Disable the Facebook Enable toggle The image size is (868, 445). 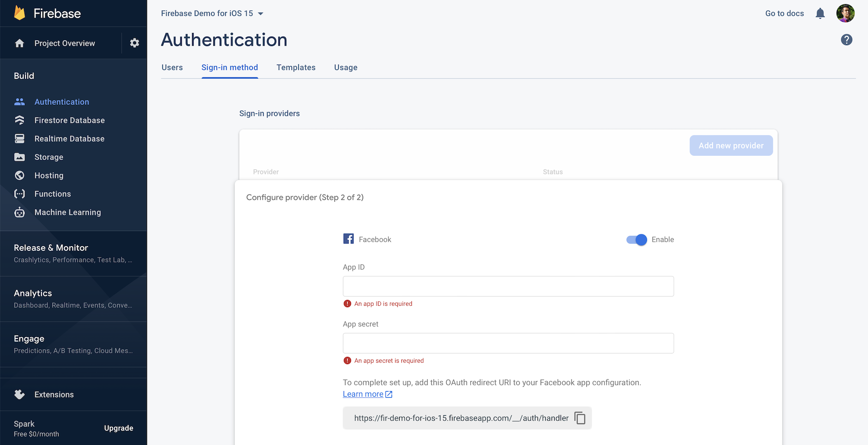pos(637,239)
